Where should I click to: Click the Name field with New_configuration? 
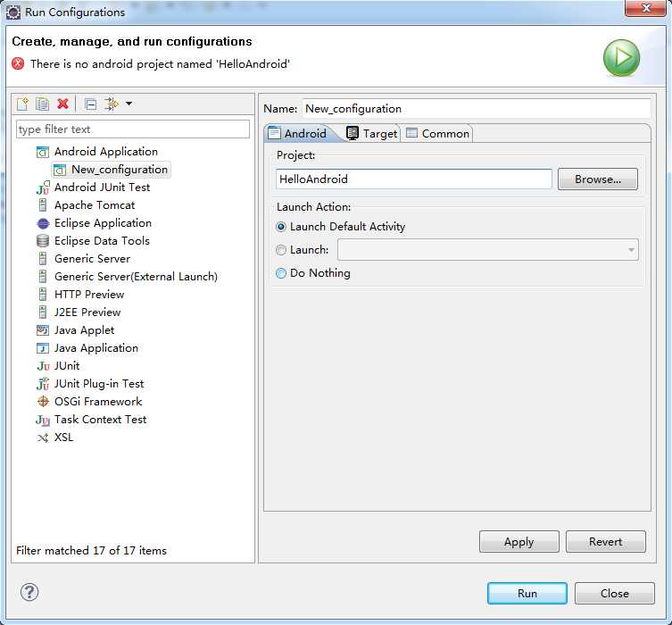[x=477, y=108]
